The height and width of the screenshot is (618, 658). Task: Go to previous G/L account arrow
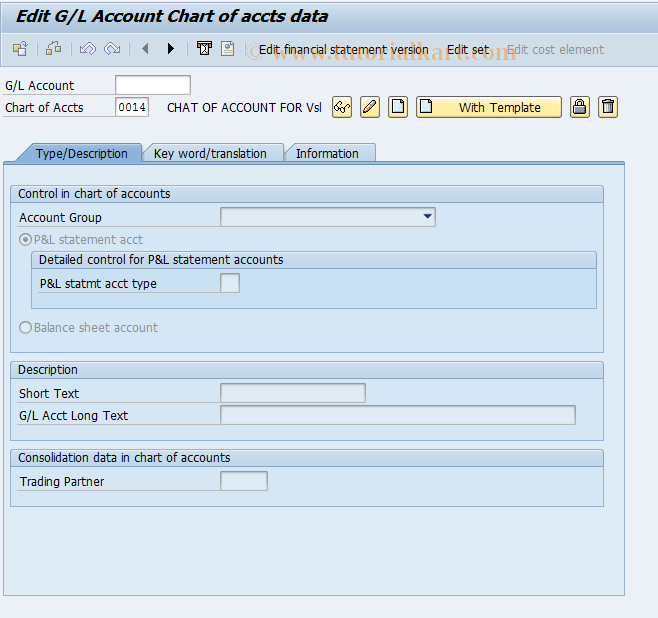pyautogui.click(x=145, y=49)
